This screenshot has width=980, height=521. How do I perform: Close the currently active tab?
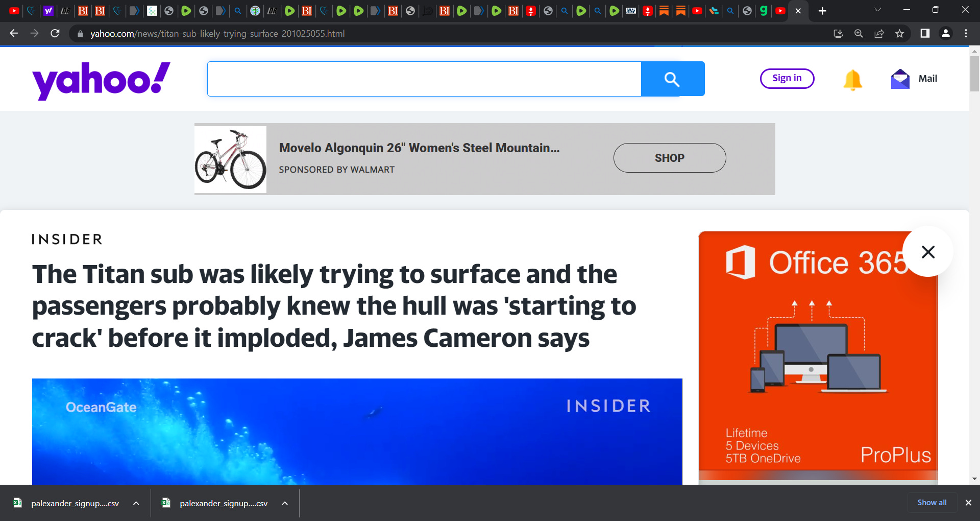pos(798,11)
